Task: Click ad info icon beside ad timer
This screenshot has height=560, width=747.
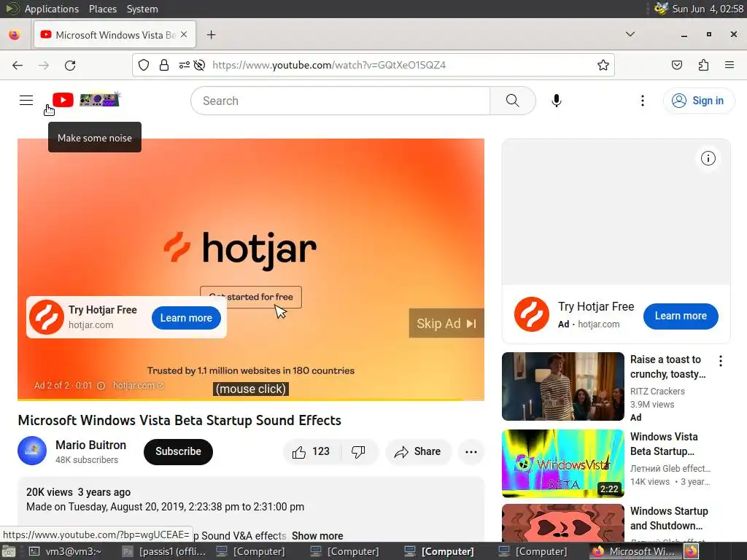Action: [101, 386]
